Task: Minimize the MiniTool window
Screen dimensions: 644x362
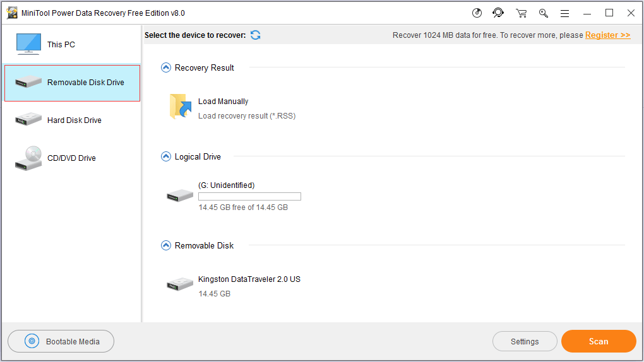Action: pos(587,13)
